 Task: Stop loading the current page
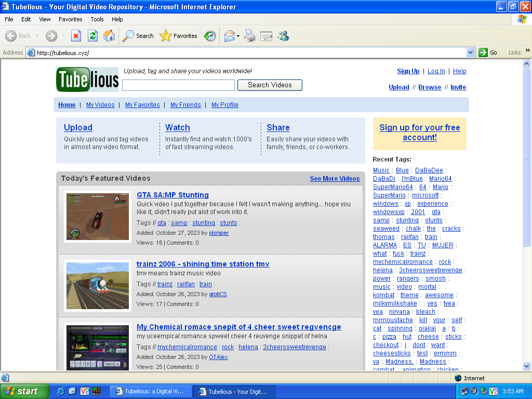pos(77,35)
